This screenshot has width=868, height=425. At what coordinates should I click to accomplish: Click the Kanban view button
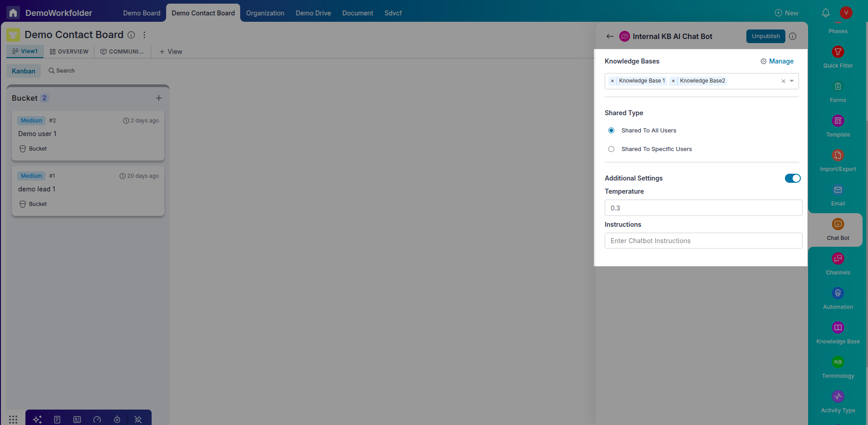point(24,71)
